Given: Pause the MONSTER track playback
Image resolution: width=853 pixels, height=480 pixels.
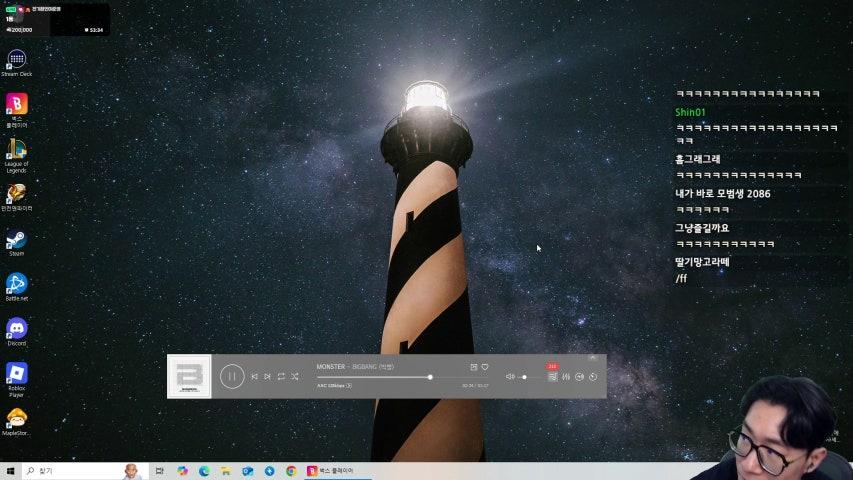Looking at the screenshot, I should coord(232,376).
